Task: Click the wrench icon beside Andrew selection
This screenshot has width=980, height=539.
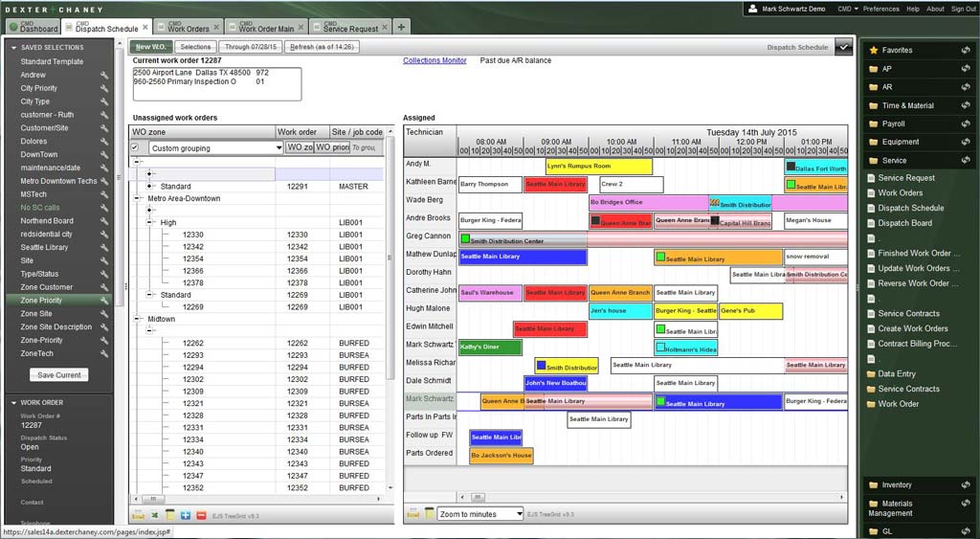Action: pyautogui.click(x=104, y=75)
